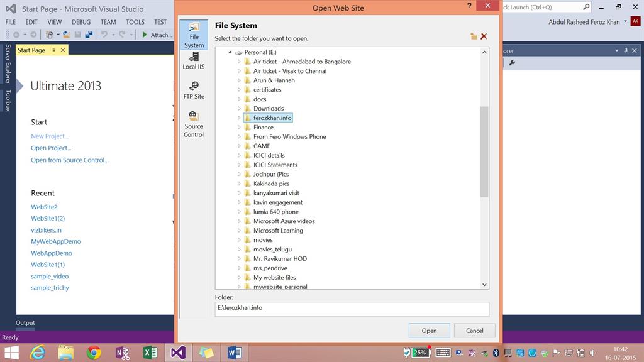Open Excel from taskbar
This screenshot has height=362, width=644.
[x=150, y=353]
